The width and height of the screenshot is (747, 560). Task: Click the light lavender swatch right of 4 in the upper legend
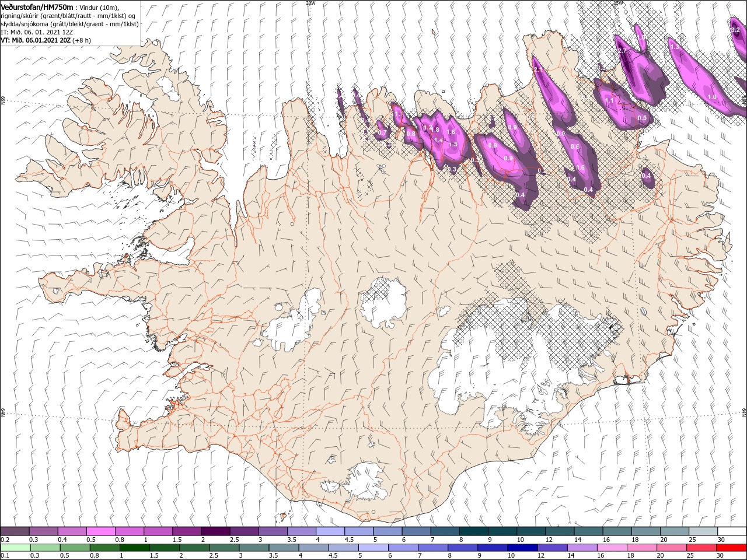click(330, 531)
